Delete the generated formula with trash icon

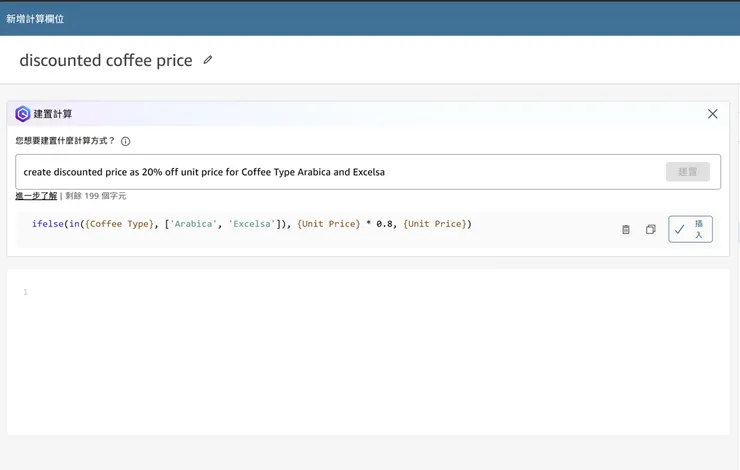626,229
